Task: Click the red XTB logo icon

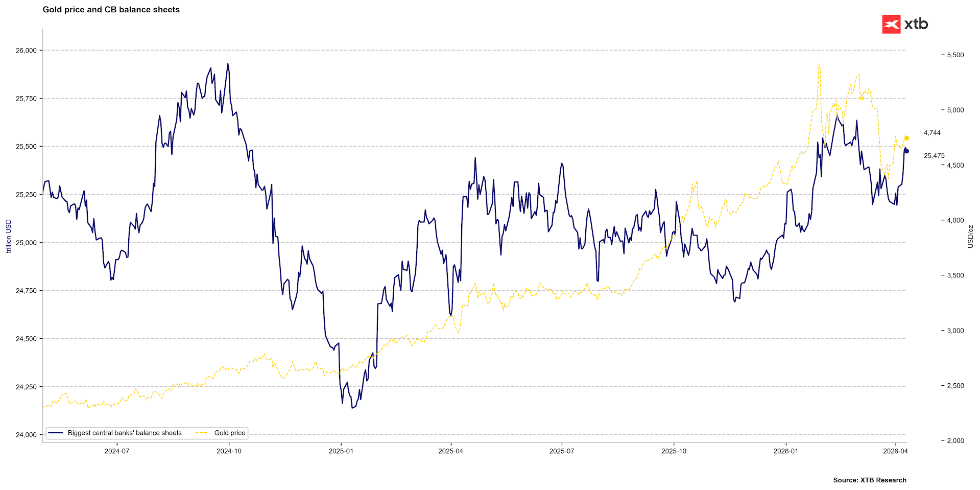Action: click(x=891, y=25)
